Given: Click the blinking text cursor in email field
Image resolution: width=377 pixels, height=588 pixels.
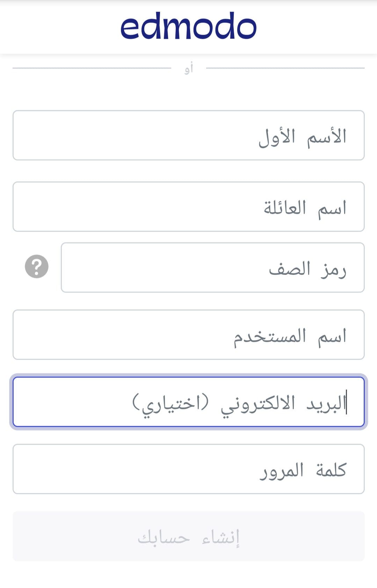Looking at the screenshot, I should (x=346, y=402).
